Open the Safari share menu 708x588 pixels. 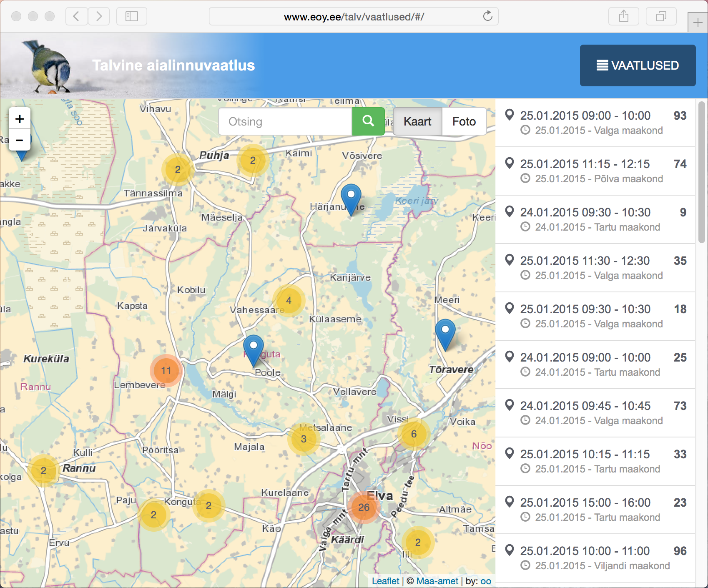tap(623, 17)
